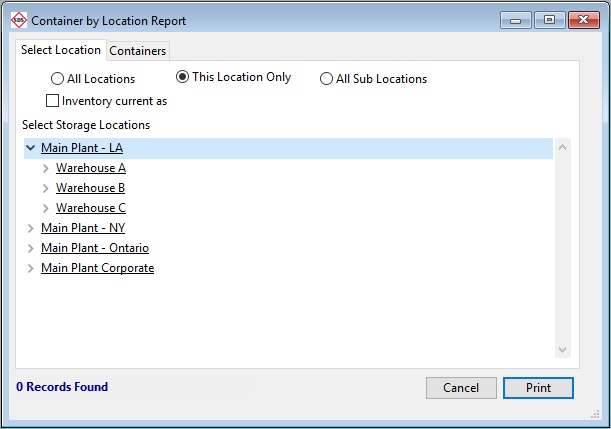Expand the Main Plant - Ontario node
This screenshot has height=429, width=611.
pyautogui.click(x=30, y=248)
